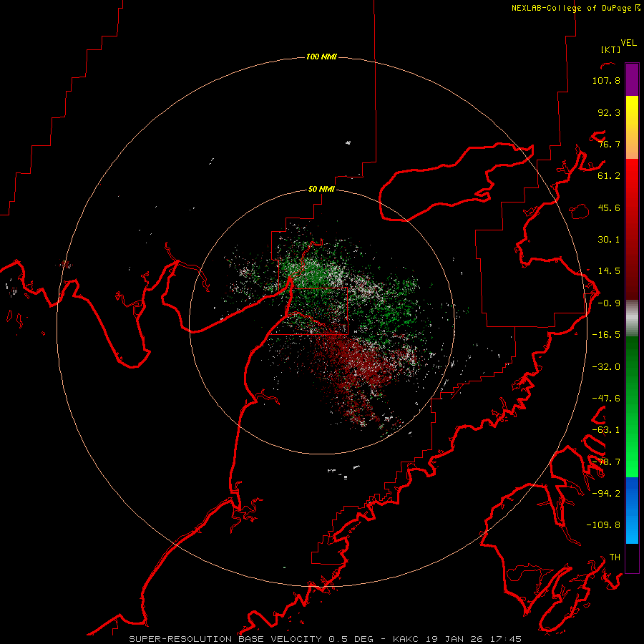Click the 14.5 velocity scale value

(609, 271)
